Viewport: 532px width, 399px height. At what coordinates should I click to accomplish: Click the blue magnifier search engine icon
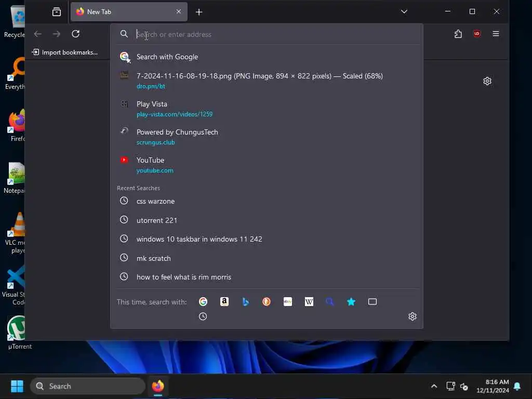tap(330, 302)
